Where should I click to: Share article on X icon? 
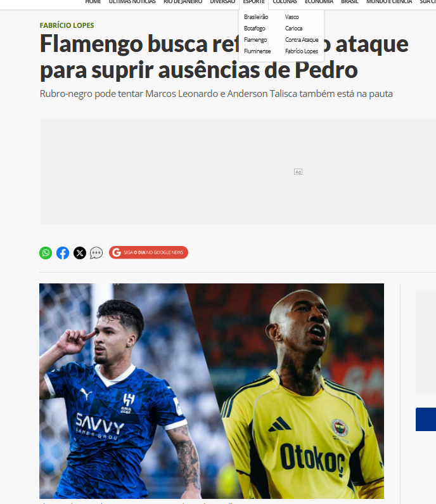point(80,253)
